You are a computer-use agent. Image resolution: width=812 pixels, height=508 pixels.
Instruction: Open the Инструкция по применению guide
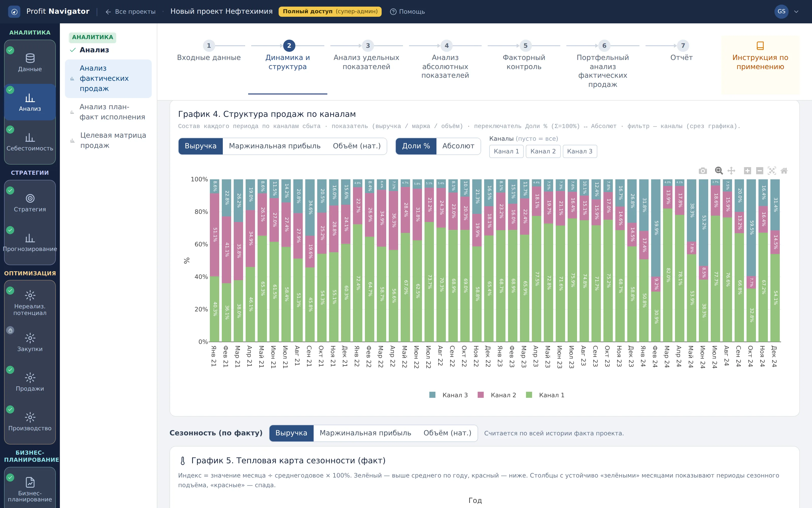760,65
